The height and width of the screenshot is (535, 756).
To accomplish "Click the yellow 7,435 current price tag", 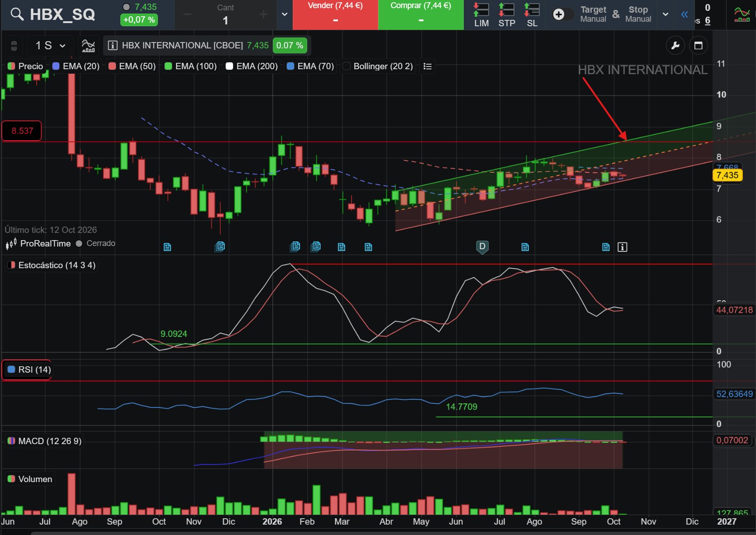I will [727, 175].
